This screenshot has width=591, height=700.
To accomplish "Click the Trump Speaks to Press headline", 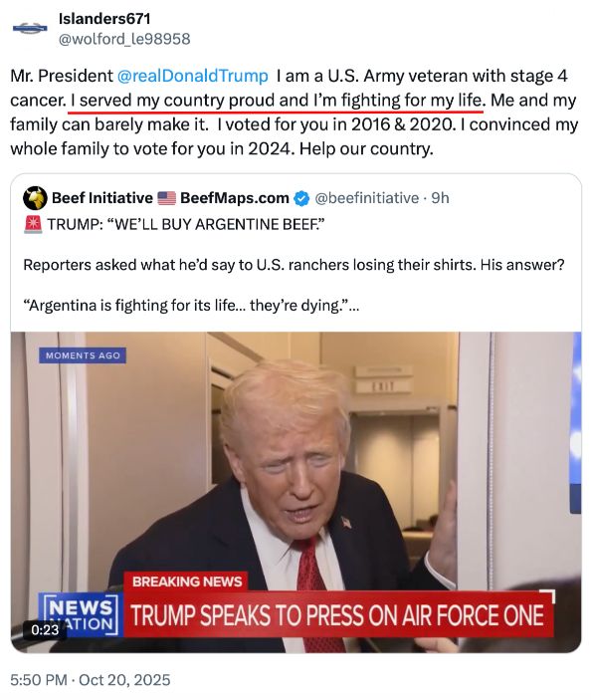I will pyautogui.click(x=337, y=614).
